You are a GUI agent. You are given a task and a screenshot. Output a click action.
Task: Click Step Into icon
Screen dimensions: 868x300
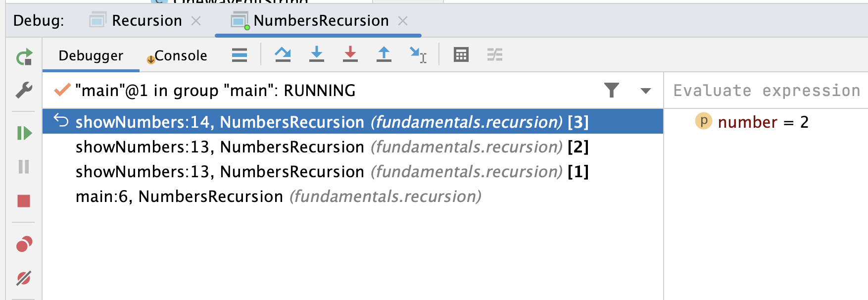317,54
